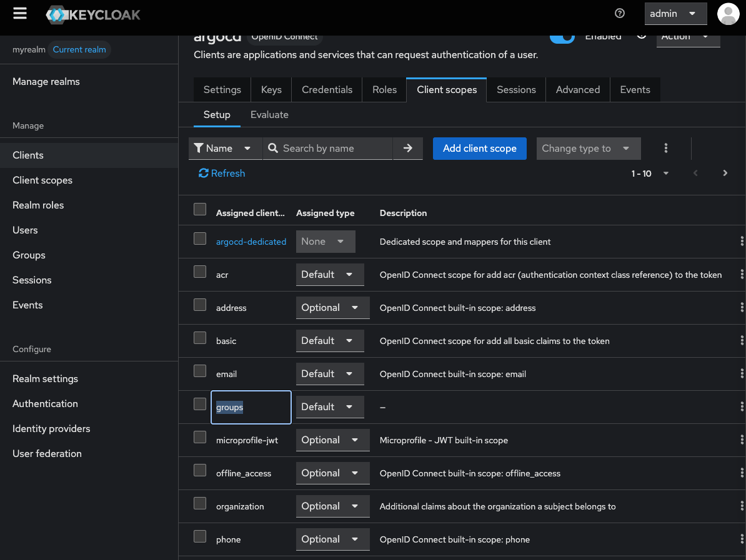Click the Refresh link

tap(222, 173)
